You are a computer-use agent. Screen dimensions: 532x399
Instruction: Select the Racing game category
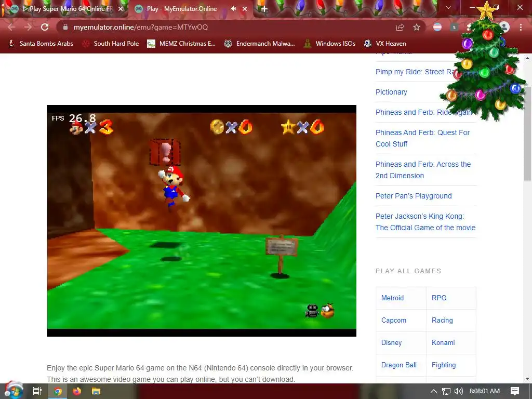pos(442,320)
